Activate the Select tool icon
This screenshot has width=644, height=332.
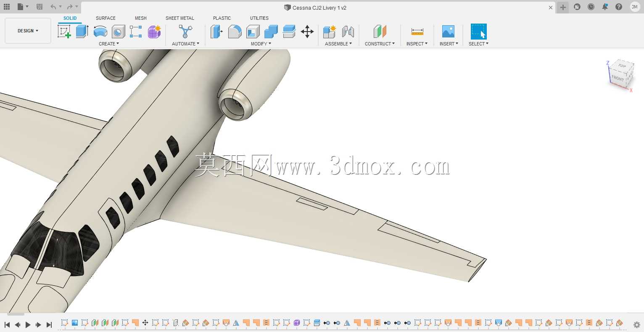point(478,32)
